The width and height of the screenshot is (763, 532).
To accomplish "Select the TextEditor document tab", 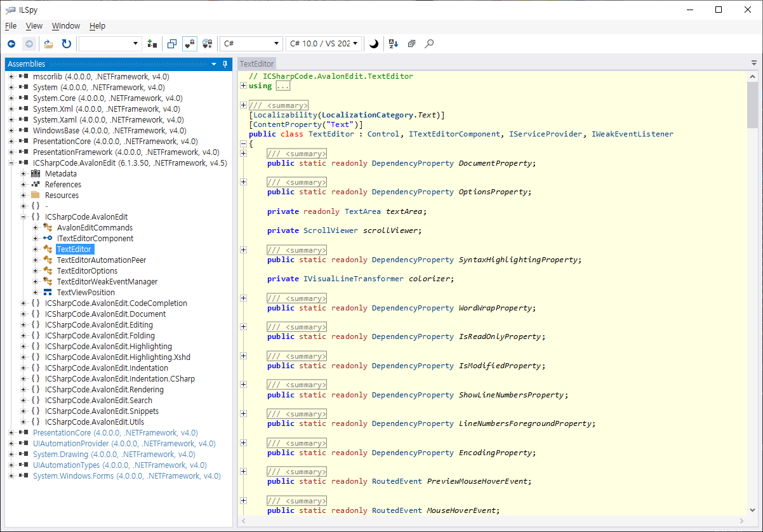I will [x=257, y=63].
